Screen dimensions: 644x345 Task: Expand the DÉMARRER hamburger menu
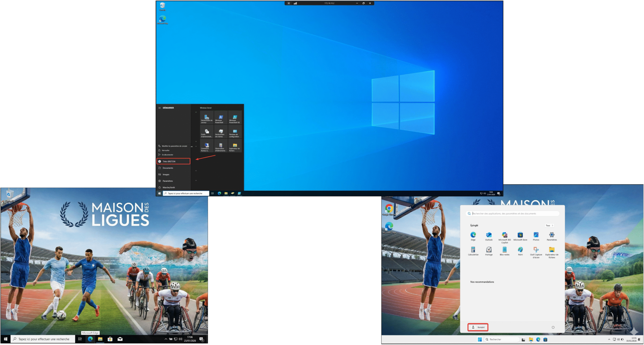click(x=160, y=108)
